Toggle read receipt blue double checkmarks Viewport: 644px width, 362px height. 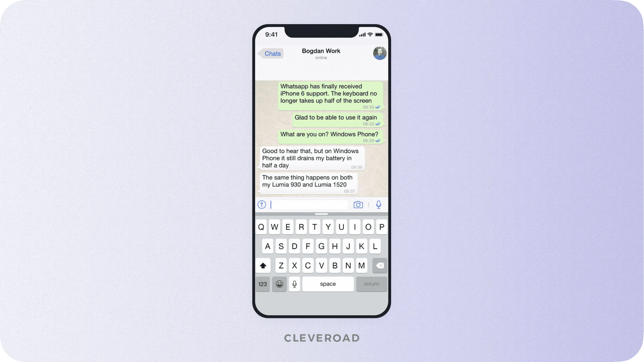(x=378, y=107)
